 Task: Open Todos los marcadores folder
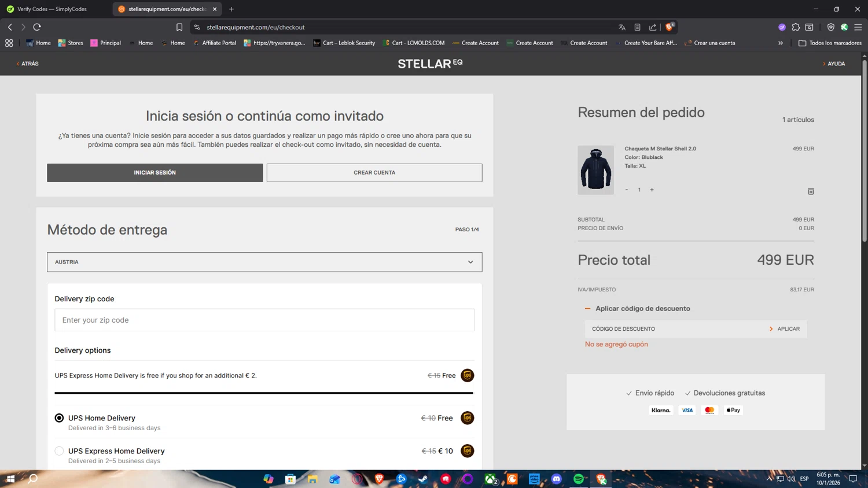coord(830,43)
